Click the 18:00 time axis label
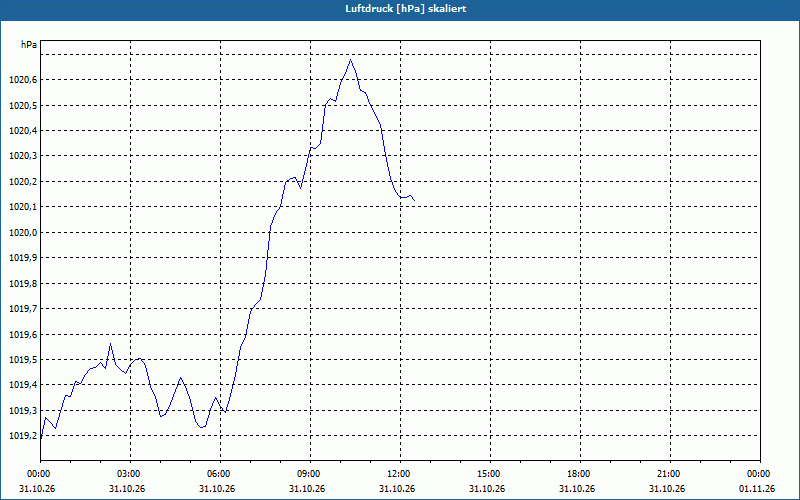Image resolution: width=800 pixels, height=500 pixels. [580, 474]
